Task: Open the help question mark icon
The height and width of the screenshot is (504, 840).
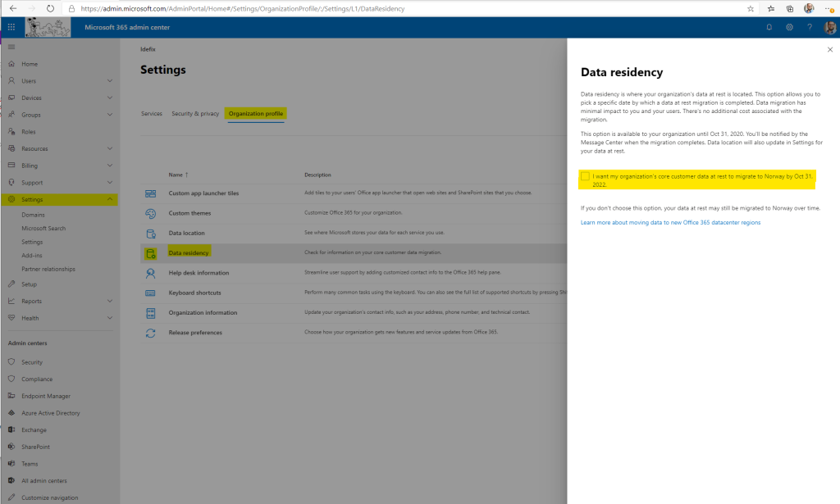Action: pyautogui.click(x=810, y=27)
